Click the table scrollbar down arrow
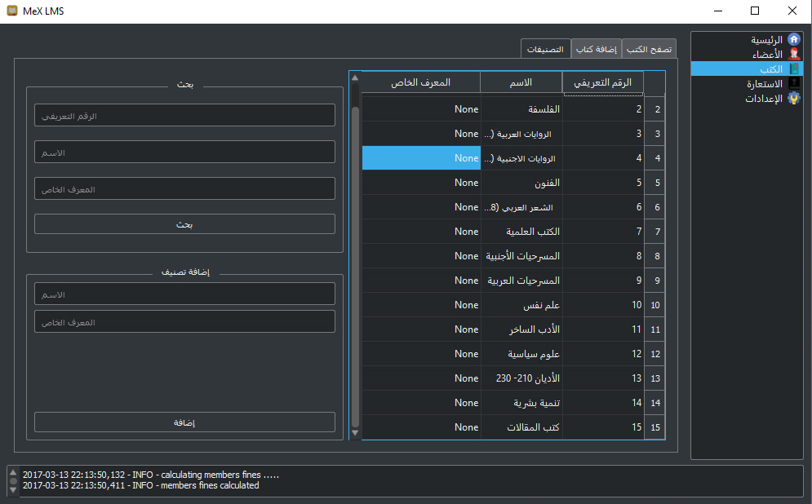The height and width of the screenshot is (504, 812). [355, 433]
